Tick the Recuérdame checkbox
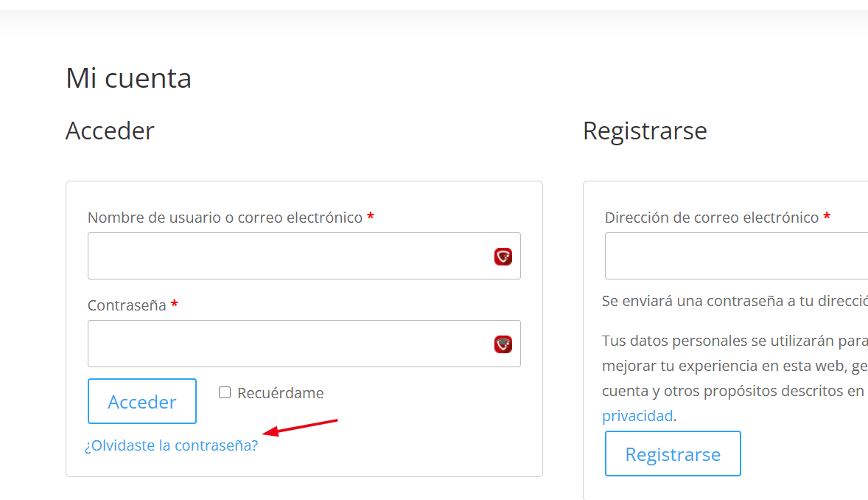 (224, 392)
